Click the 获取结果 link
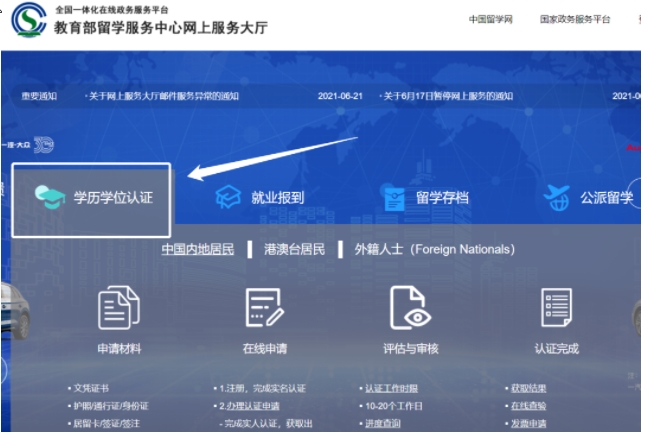646x433 pixels. pos(529,389)
